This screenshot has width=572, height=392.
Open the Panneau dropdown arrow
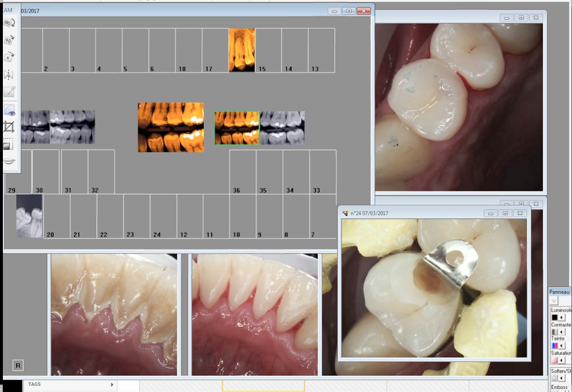click(554, 301)
